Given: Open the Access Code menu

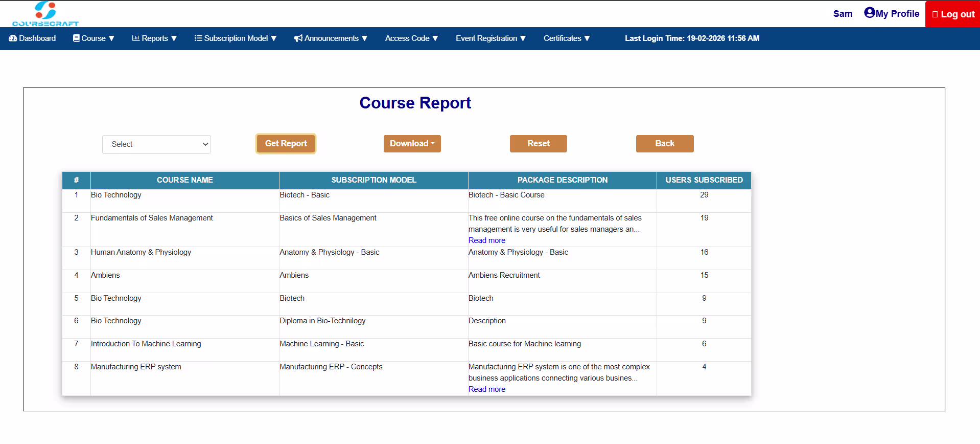Looking at the screenshot, I should pyautogui.click(x=412, y=38).
